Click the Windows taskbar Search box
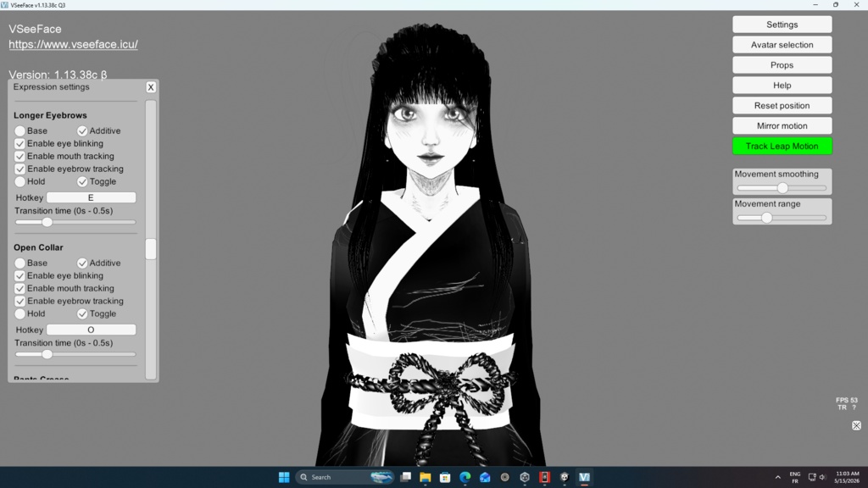This screenshot has height=488, width=868. coord(344,477)
